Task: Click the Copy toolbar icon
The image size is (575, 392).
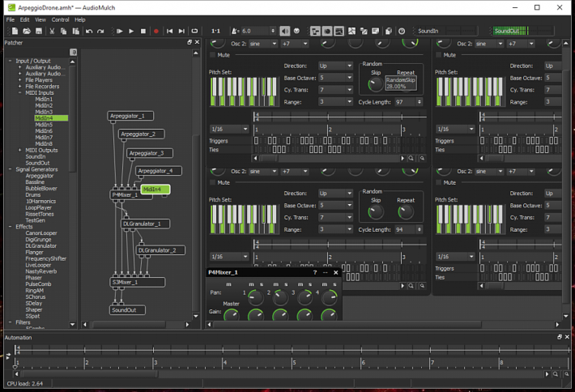Action: (63, 31)
